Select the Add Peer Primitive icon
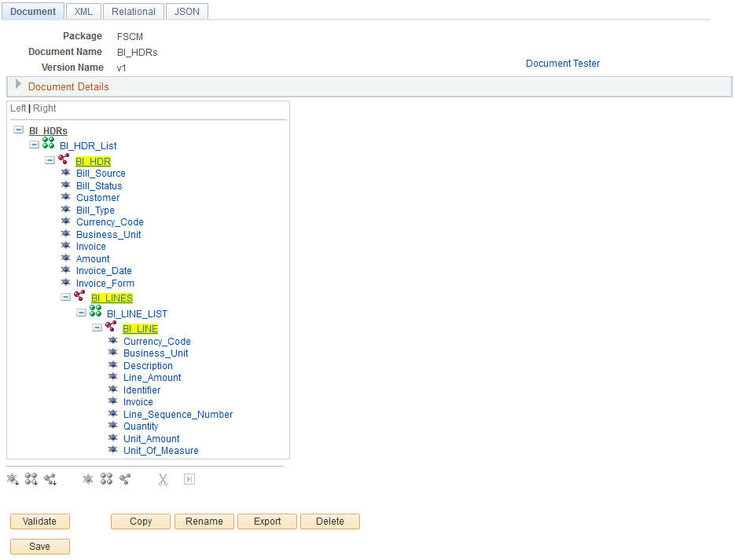 tap(87, 478)
